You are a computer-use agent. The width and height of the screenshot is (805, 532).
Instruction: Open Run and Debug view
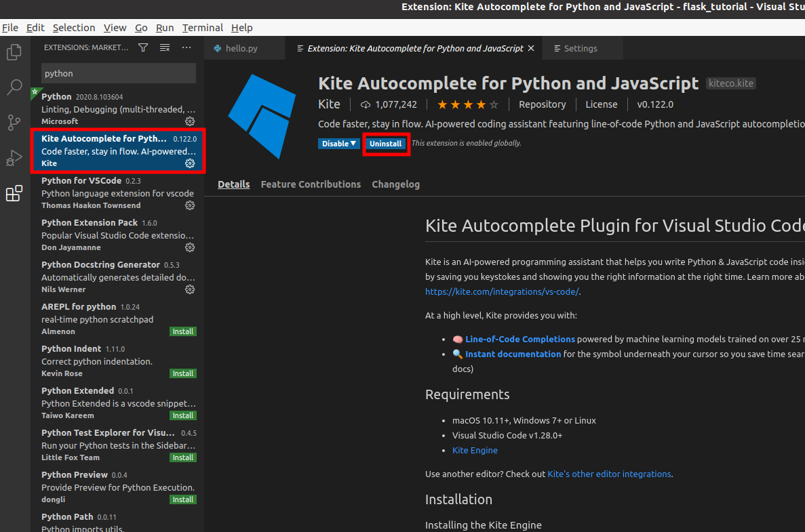pos(14,157)
